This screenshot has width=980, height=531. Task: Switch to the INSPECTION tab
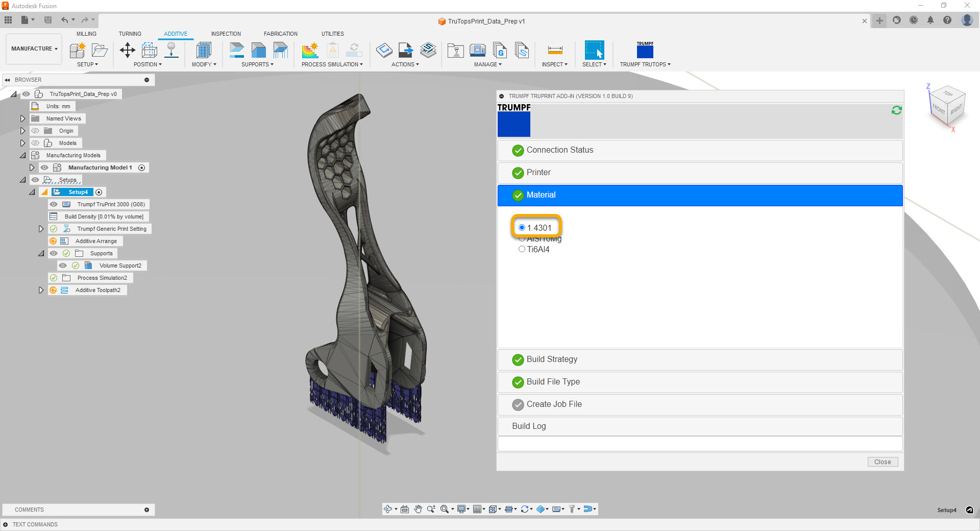coord(226,34)
